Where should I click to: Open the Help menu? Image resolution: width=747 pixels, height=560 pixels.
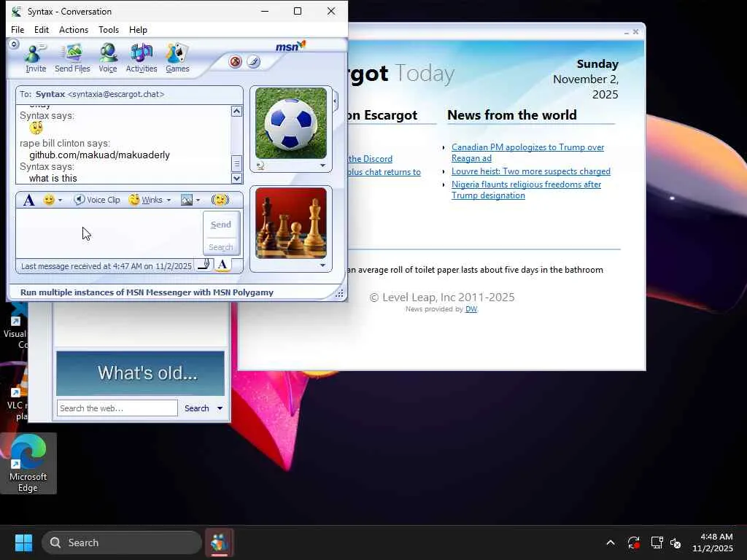pyautogui.click(x=138, y=29)
